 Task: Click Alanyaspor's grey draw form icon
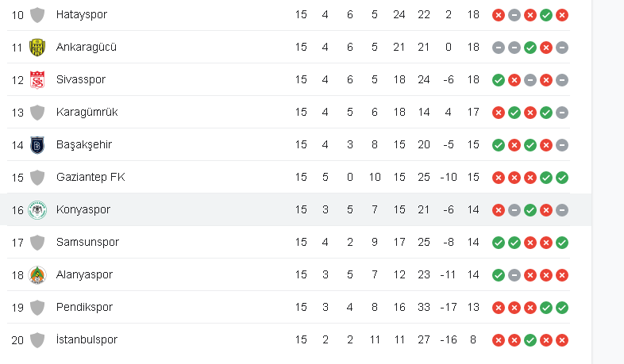[514, 274]
